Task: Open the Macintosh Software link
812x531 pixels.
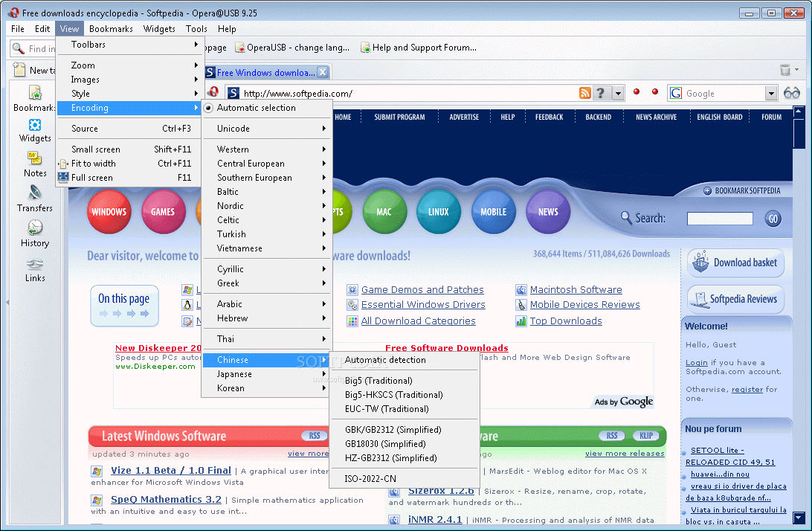Action: 576,289
